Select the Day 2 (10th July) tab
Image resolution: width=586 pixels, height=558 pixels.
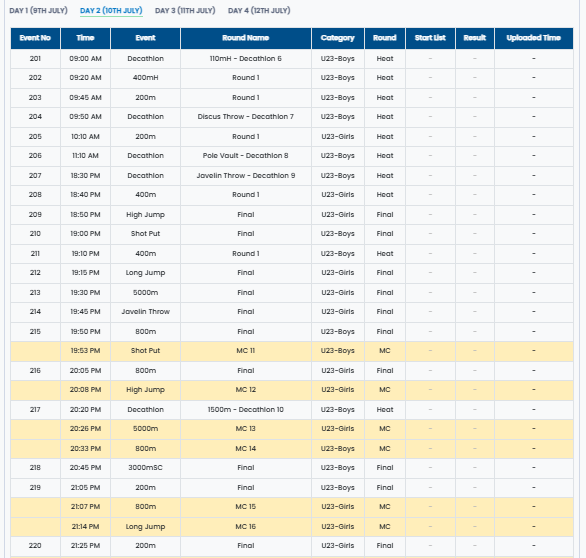(111, 10)
